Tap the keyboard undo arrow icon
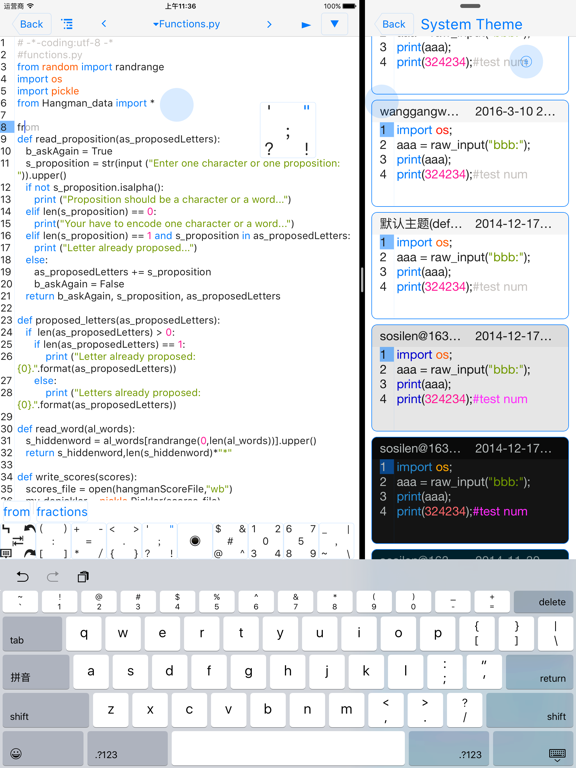Viewport: 576px width, 768px height. (23, 577)
